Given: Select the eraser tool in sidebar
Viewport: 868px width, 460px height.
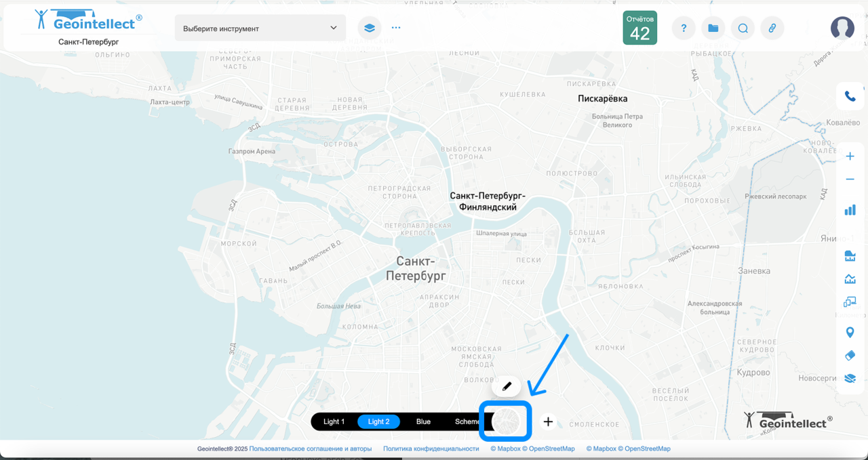Looking at the screenshot, I should tap(850, 356).
